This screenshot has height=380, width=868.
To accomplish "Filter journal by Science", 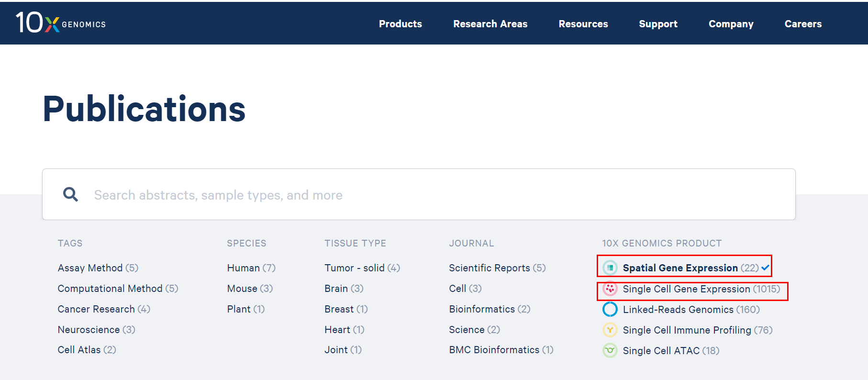I will tap(474, 330).
